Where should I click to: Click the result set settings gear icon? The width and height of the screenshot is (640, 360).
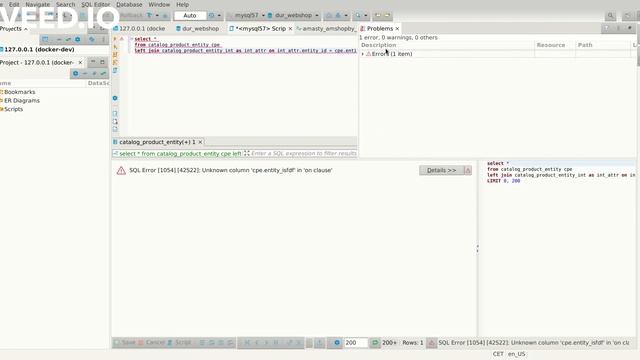coord(337,343)
